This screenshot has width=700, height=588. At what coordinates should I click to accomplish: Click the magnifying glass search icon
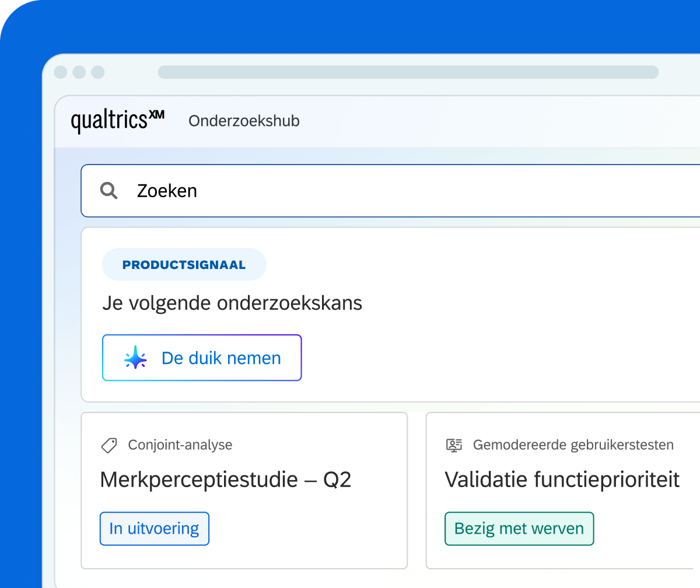tap(109, 190)
